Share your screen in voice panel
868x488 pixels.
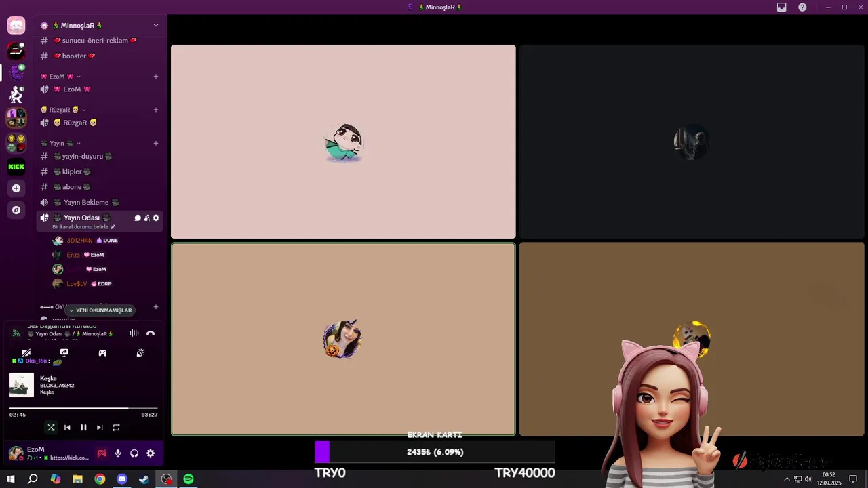tap(64, 352)
